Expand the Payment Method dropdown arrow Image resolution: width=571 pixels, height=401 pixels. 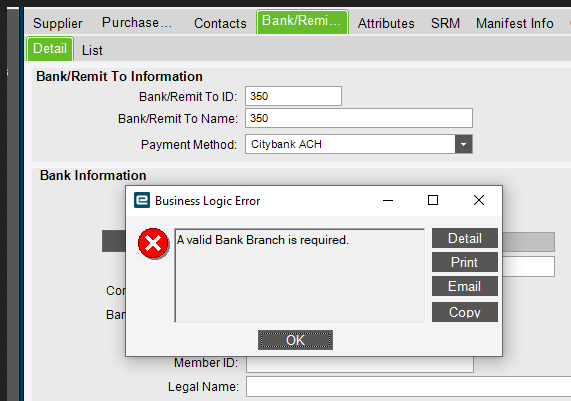(463, 144)
